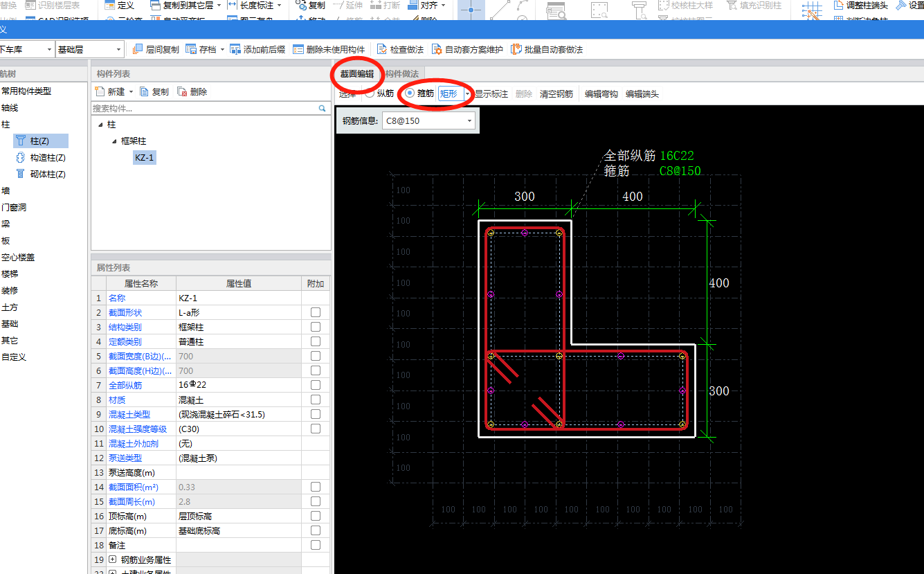Click 删除 button in section editor toolbar

(524, 93)
